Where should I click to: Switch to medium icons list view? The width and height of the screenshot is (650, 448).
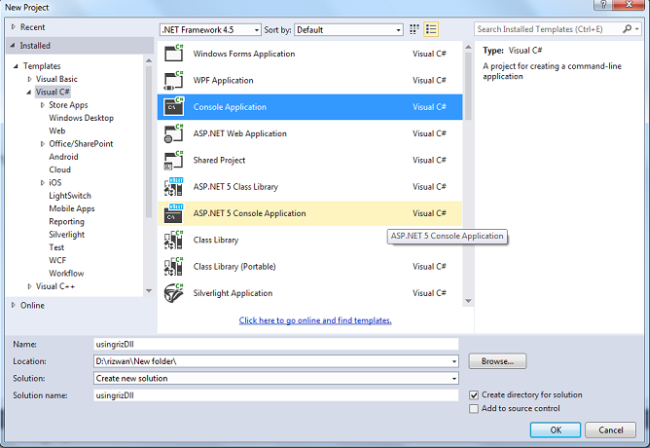click(x=431, y=29)
